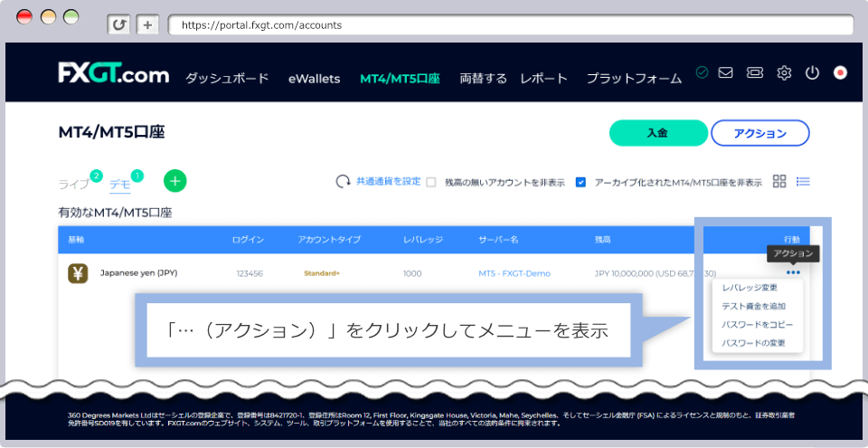868x448 pixels.
Task: Click the 入金 deposit button
Action: coord(658,133)
